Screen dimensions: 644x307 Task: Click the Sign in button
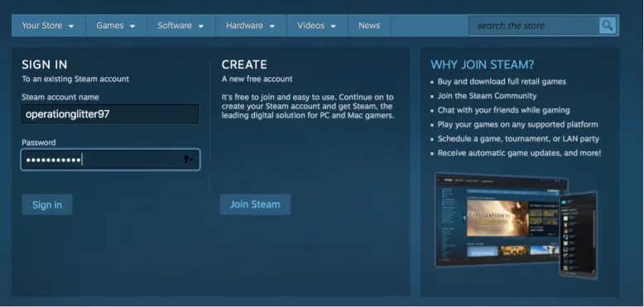[x=47, y=204]
